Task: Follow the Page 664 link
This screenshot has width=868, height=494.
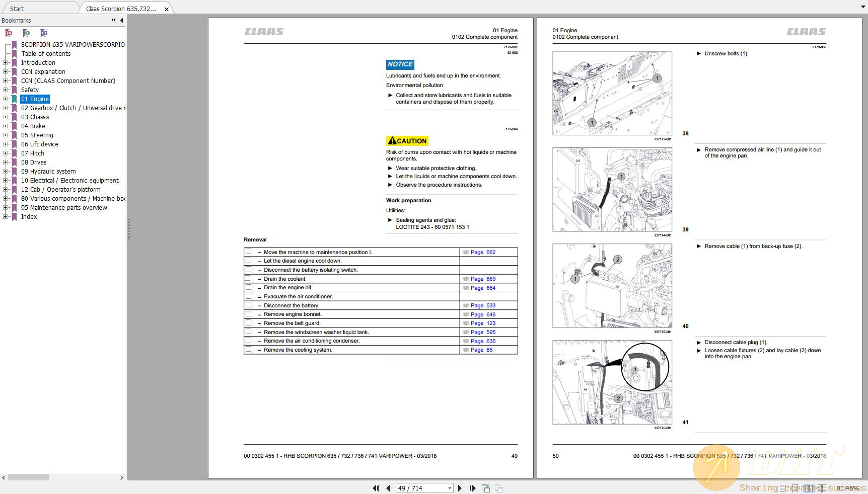Action: pyautogui.click(x=483, y=288)
